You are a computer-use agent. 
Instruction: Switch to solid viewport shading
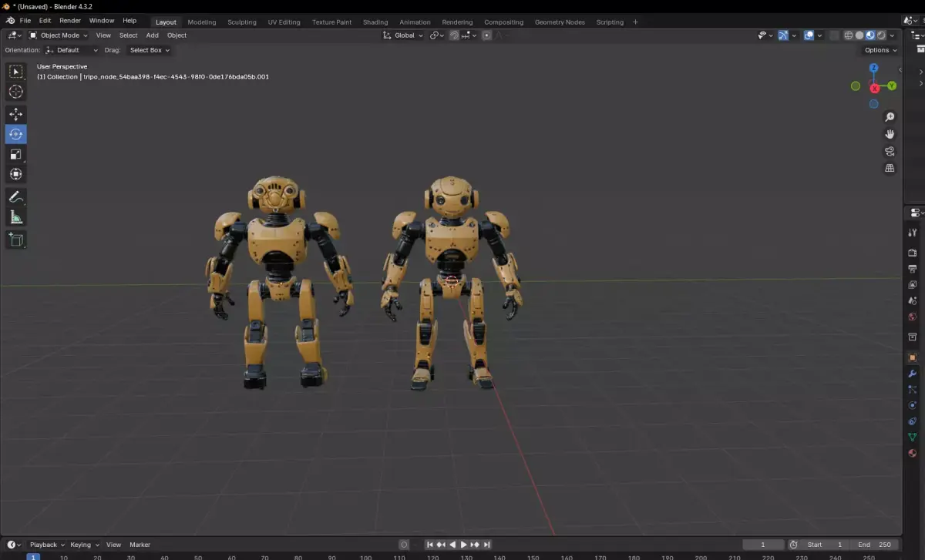[859, 35]
